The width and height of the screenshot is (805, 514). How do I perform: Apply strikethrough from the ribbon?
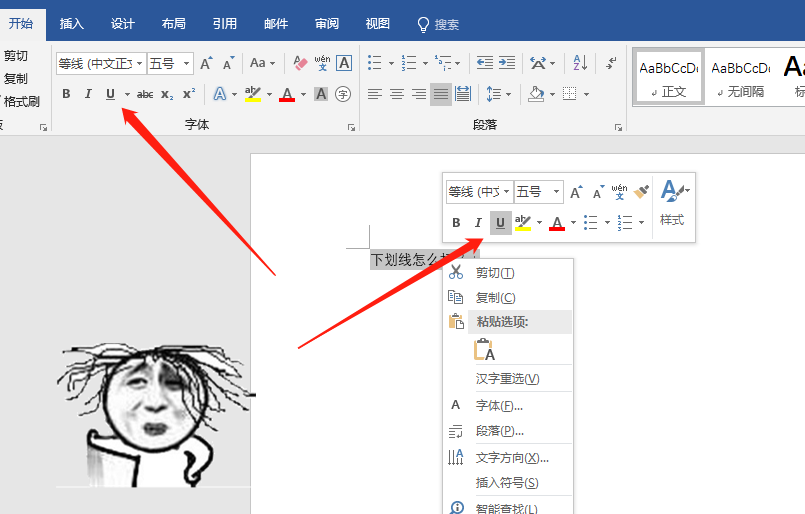[145, 94]
